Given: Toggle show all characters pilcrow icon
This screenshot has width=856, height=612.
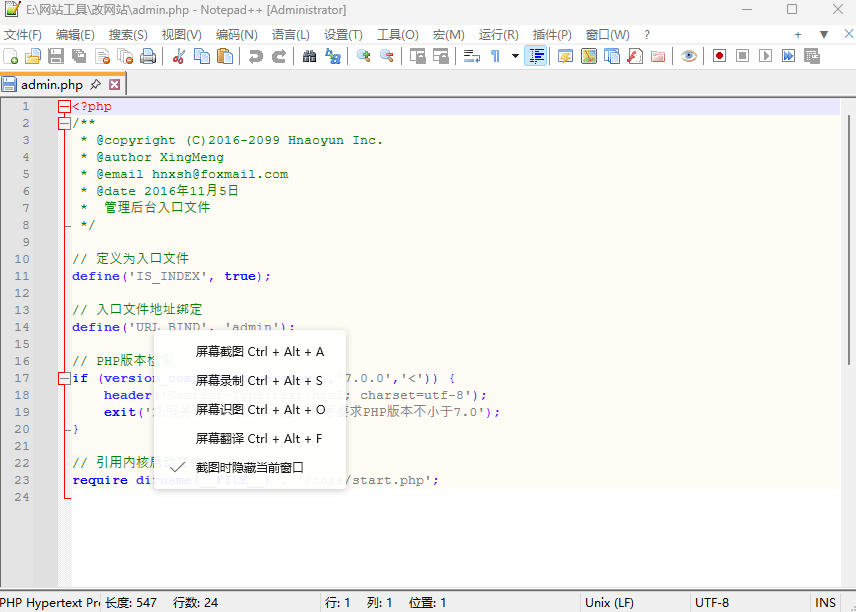Looking at the screenshot, I should tap(495, 56).
